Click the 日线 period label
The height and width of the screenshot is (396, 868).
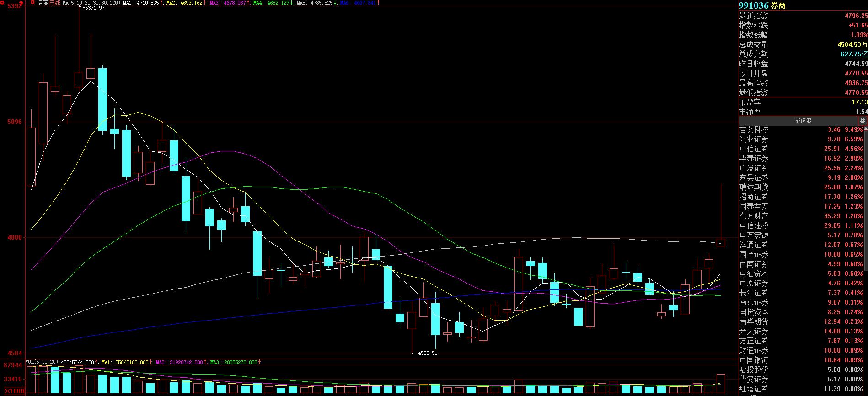[x=55, y=3]
